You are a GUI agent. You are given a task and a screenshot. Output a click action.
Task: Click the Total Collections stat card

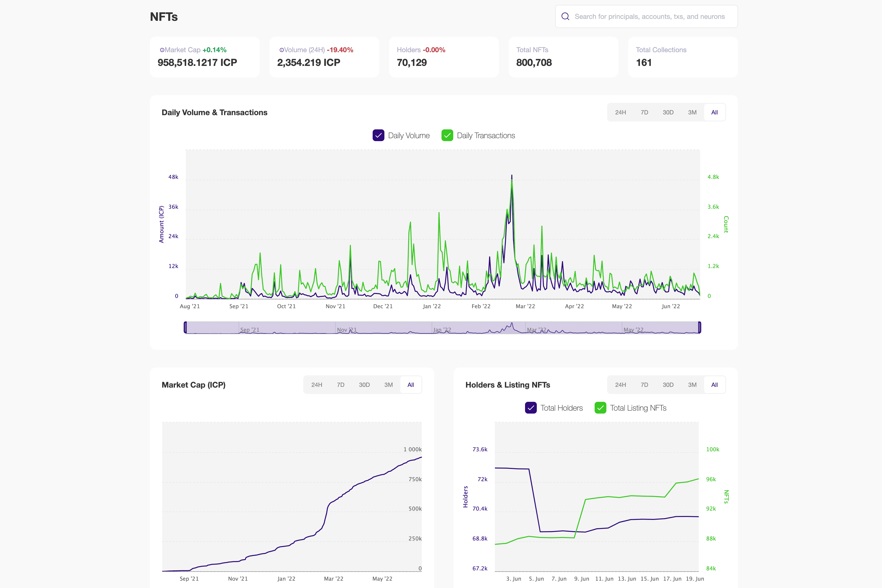coord(683,57)
